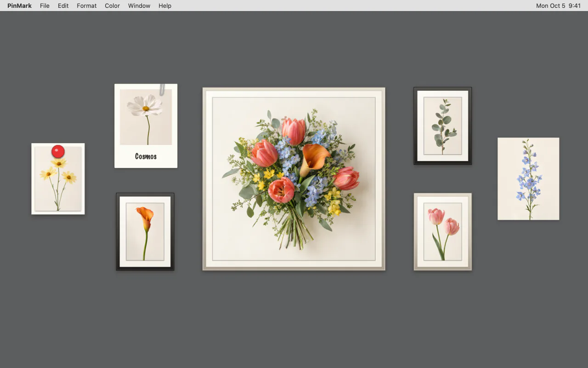Select the large central bouquet picture
The image size is (588, 368).
(294, 179)
